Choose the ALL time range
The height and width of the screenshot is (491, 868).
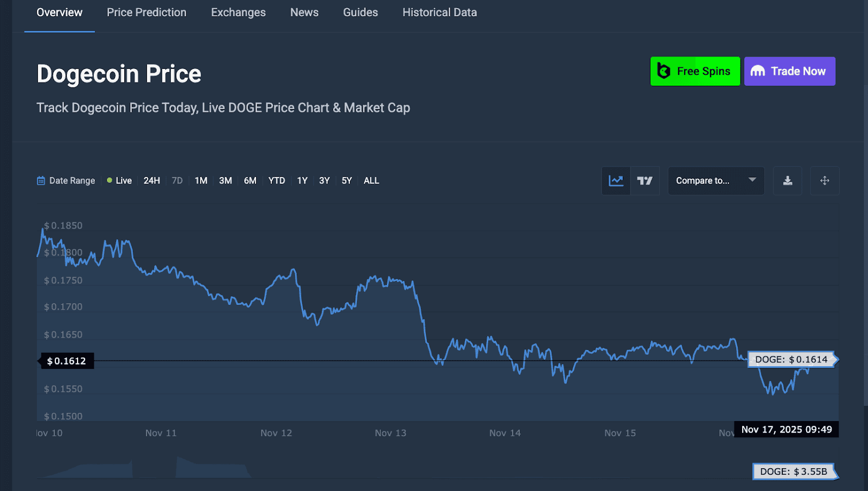(371, 181)
